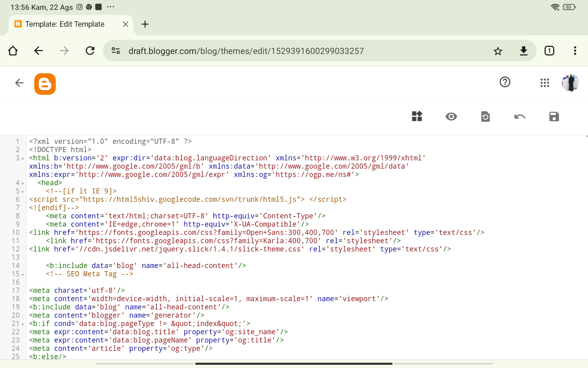Fold the b:if block on line 21
The width and height of the screenshot is (588, 368).
click(x=23, y=324)
